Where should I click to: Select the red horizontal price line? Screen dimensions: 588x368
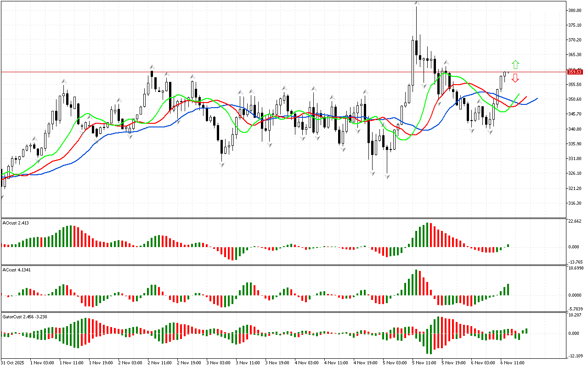click(276, 72)
